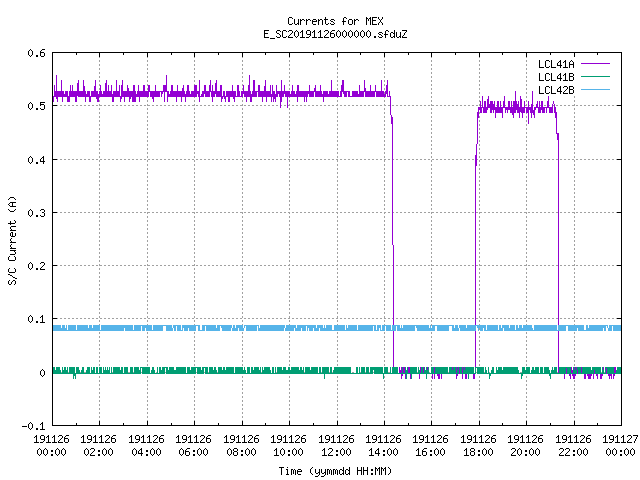The image size is (640, 480).
Task: Click the 0.4 y-axis tick value
Action: click(x=36, y=160)
